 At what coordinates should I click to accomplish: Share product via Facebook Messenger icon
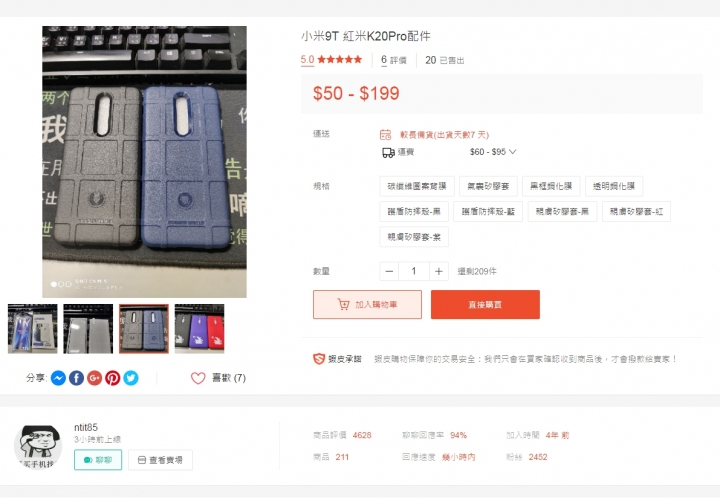pyautogui.click(x=58, y=378)
